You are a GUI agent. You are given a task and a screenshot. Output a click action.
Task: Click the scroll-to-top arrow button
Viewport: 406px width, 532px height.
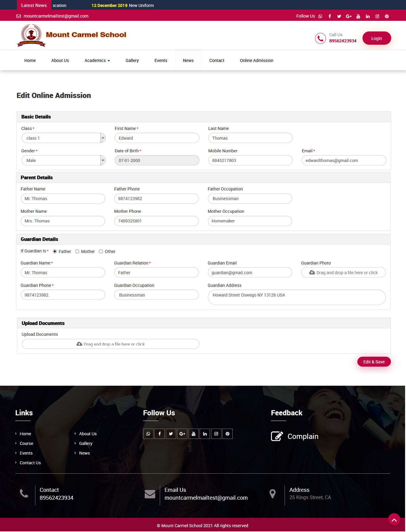coord(394,520)
